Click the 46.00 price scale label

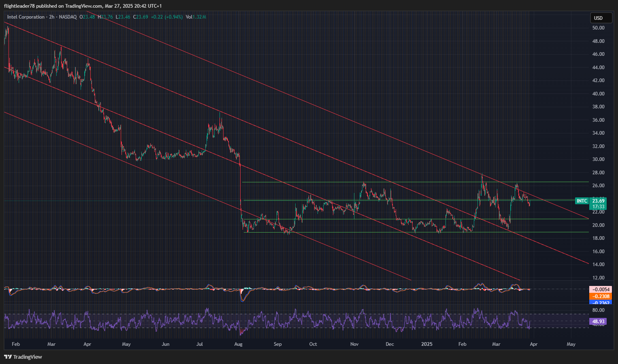coord(598,54)
